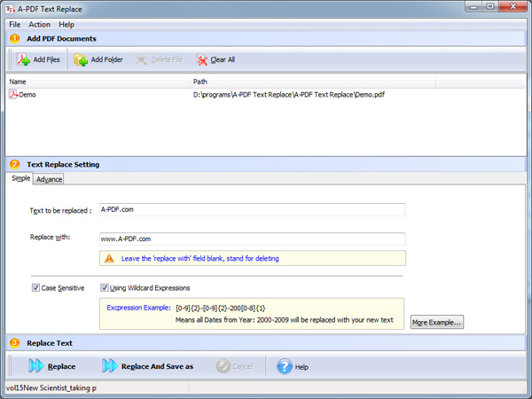This screenshot has height=399, width=532.
Task: Select the Demo.pdf path cell
Action: click(289, 95)
